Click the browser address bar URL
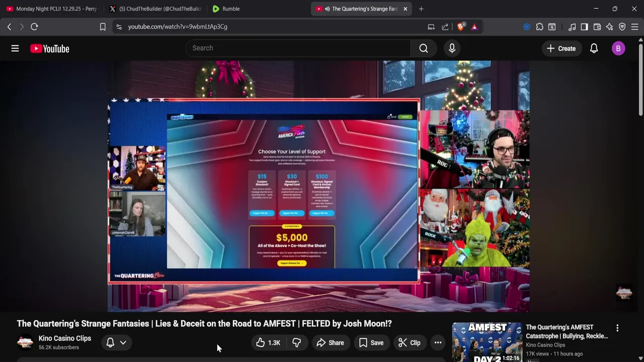This screenshot has height=362, width=644. click(x=178, y=27)
